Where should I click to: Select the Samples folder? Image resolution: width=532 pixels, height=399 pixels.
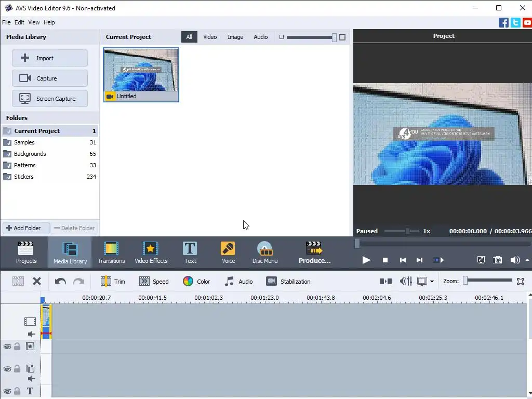point(49,142)
